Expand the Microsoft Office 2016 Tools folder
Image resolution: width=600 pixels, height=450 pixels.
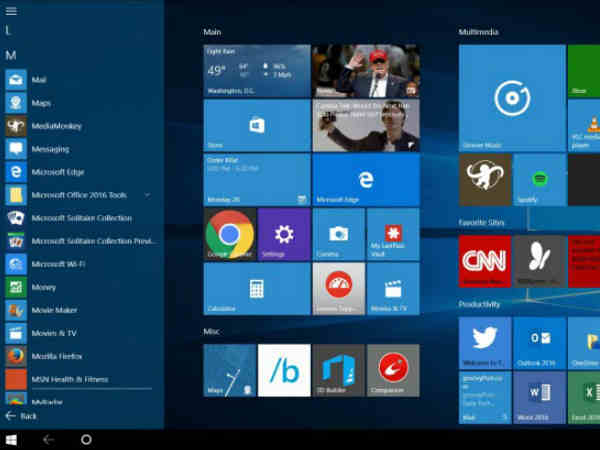coord(147,194)
